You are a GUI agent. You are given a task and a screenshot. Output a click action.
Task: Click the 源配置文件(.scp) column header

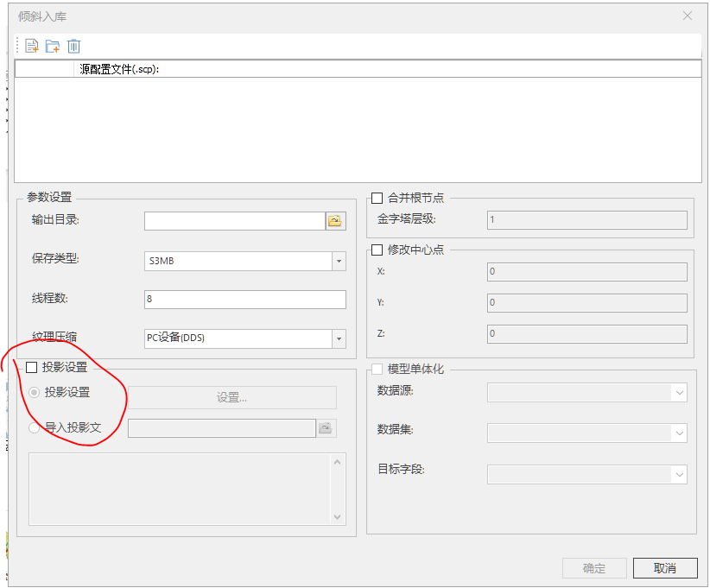(387, 69)
